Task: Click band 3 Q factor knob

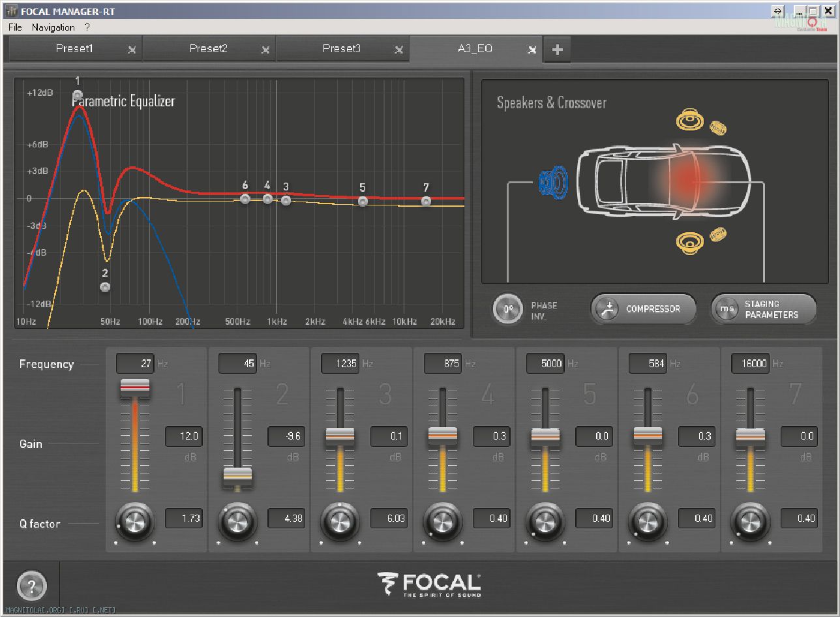Action: click(x=340, y=521)
